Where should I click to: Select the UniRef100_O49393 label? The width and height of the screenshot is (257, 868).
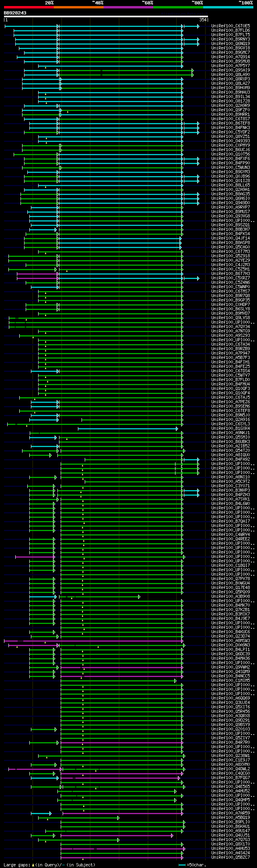click(x=230, y=141)
